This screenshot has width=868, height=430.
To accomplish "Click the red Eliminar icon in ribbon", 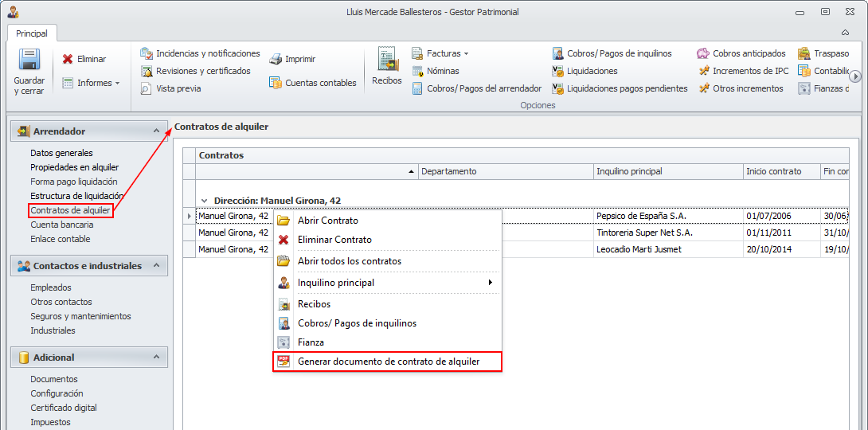I will [x=68, y=59].
